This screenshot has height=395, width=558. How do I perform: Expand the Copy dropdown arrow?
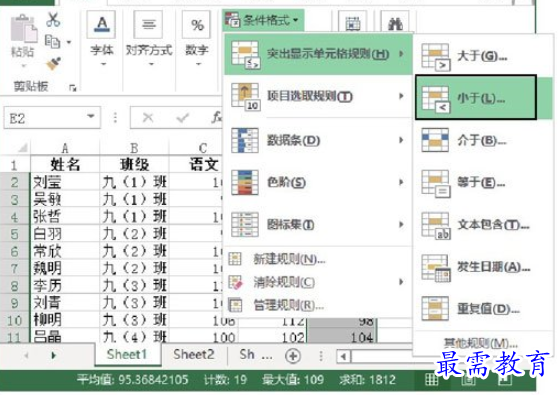click(x=69, y=42)
